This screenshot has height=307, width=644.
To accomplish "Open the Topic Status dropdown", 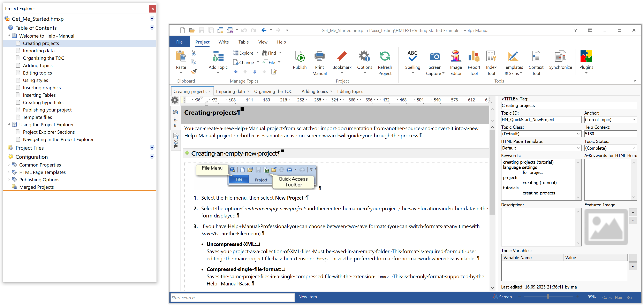I will (610, 148).
